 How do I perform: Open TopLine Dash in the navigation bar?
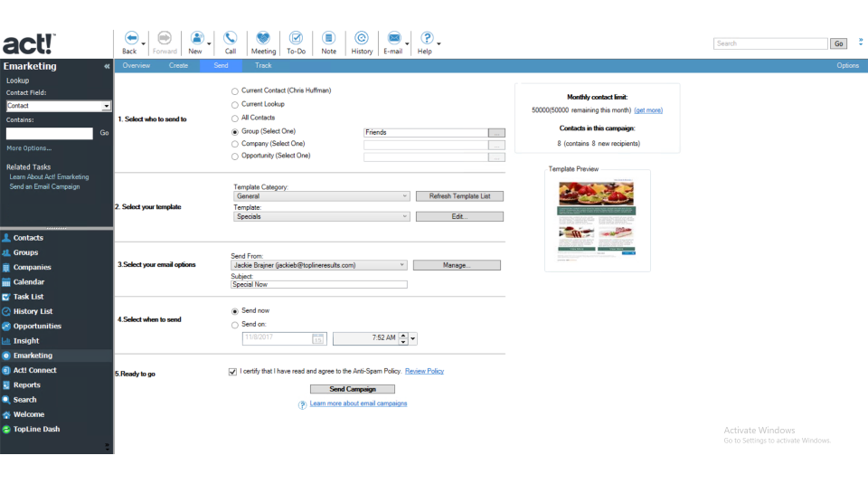click(36, 429)
